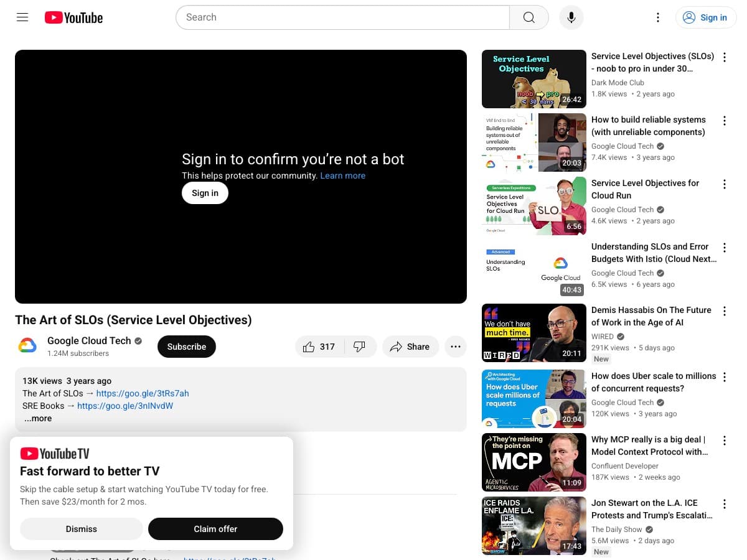Open the header settings kebab menu
The height and width of the screenshot is (560, 747).
[657, 17]
